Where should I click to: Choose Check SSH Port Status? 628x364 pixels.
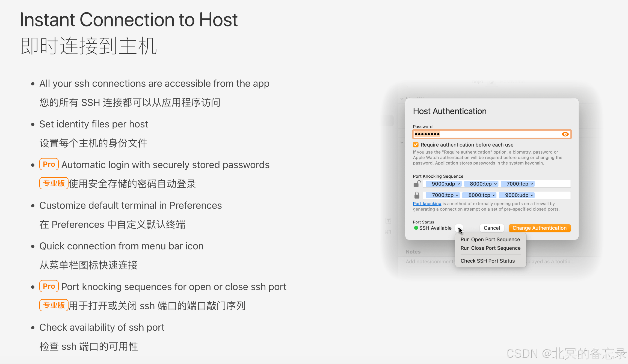coord(487,261)
